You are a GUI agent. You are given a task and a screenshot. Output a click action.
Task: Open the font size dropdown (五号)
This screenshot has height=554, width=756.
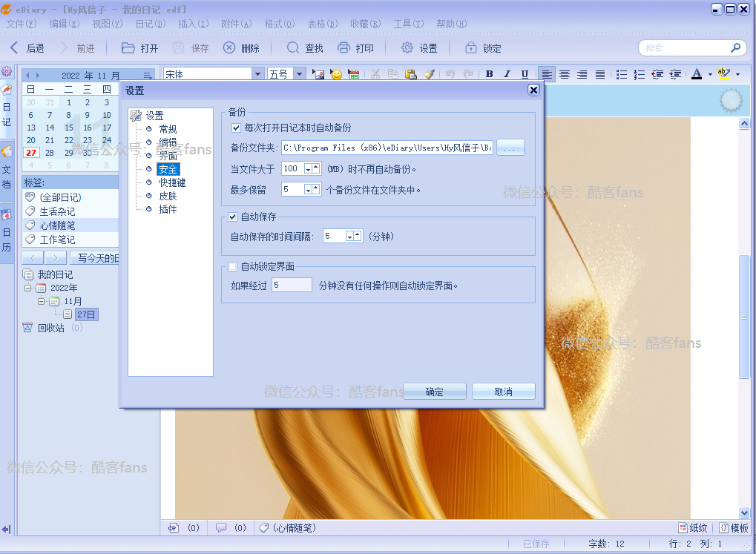(300, 74)
